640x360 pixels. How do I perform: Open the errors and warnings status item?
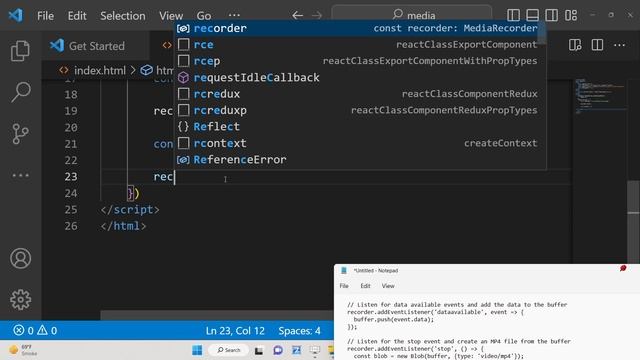click(35, 330)
